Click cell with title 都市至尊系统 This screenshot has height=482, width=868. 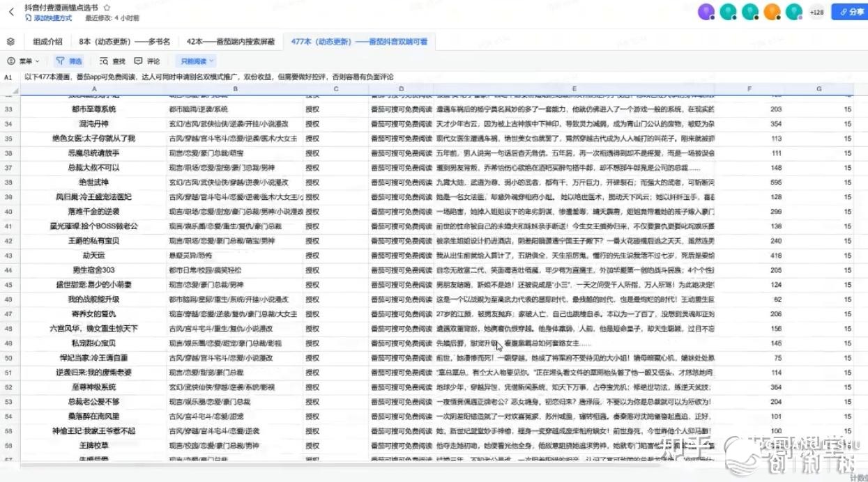tap(93, 109)
